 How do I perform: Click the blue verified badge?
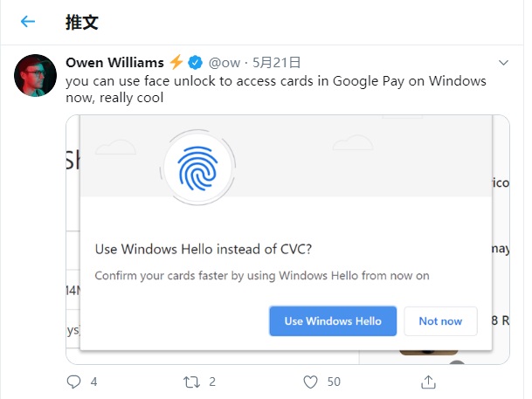pos(197,63)
